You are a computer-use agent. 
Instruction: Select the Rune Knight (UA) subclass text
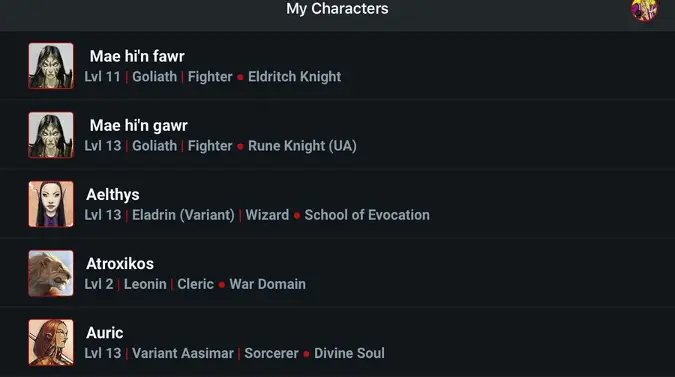(302, 146)
